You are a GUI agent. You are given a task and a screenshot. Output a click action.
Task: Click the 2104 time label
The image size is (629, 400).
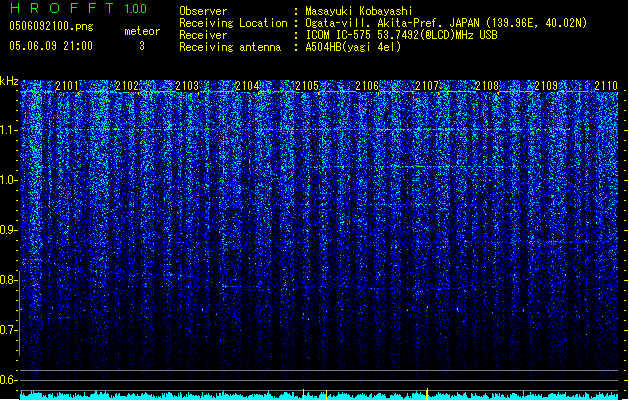coord(247,86)
